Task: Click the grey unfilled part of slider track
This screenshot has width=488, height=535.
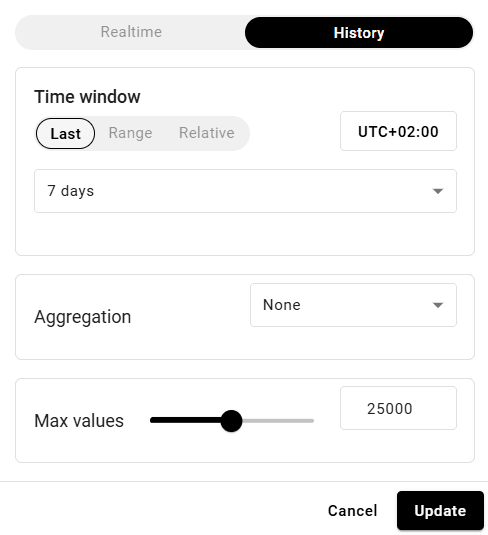Action: pyautogui.click(x=278, y=421)
